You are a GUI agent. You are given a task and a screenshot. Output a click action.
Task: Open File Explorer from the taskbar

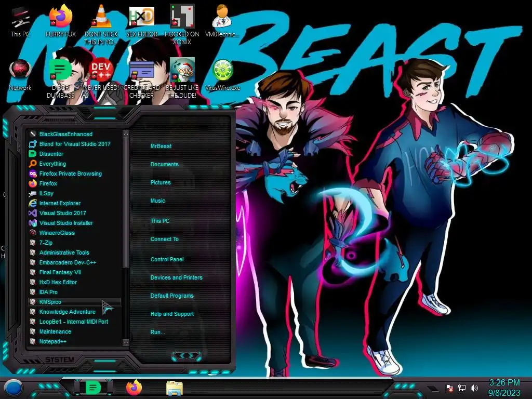tap(175, 388)
